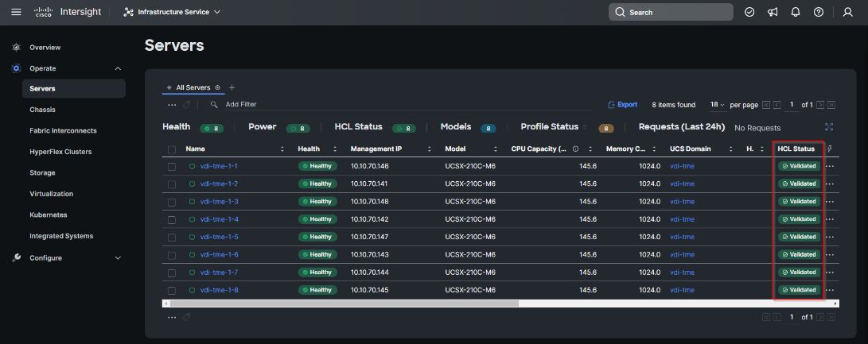Check the box for vdi-tme-1-5

click(x=172, y=238)
